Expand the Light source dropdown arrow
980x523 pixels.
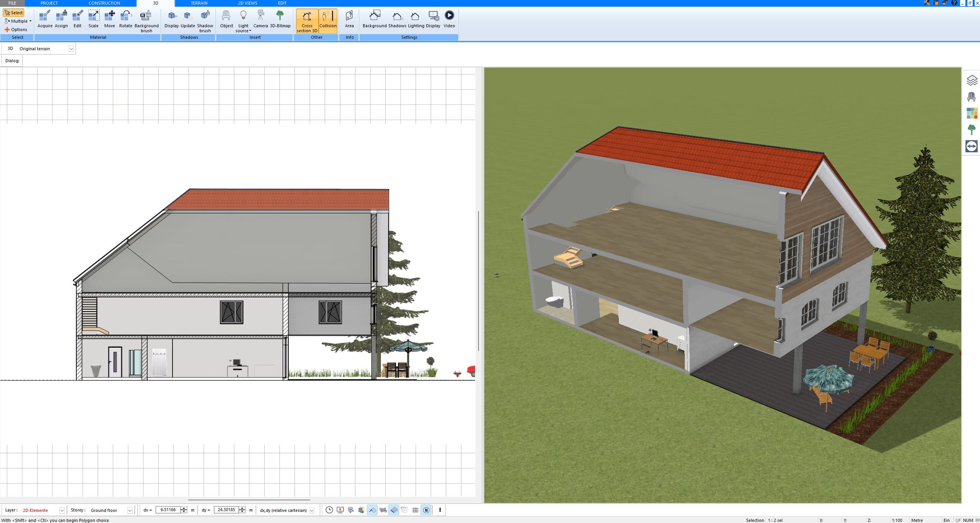tap(250, 31)
